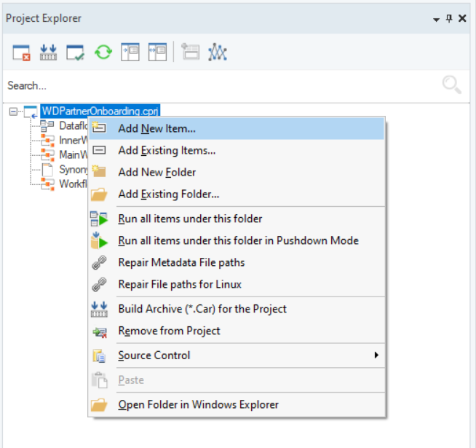
Task: Expand Source Control submenu arrow
Action: (376, 355)
